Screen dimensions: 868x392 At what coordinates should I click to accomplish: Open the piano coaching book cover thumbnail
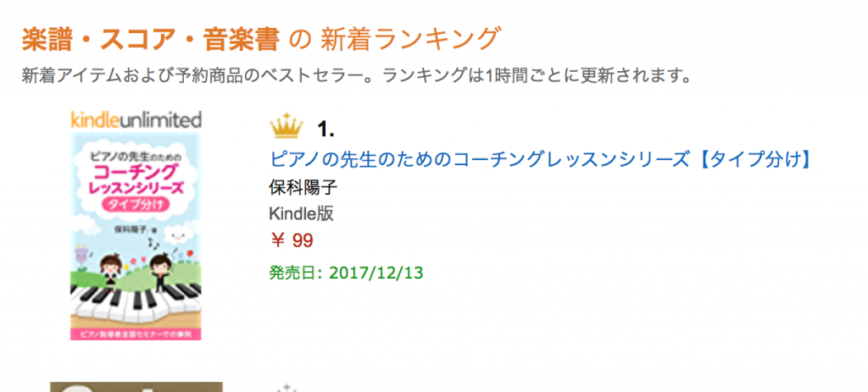pos(136,235)
